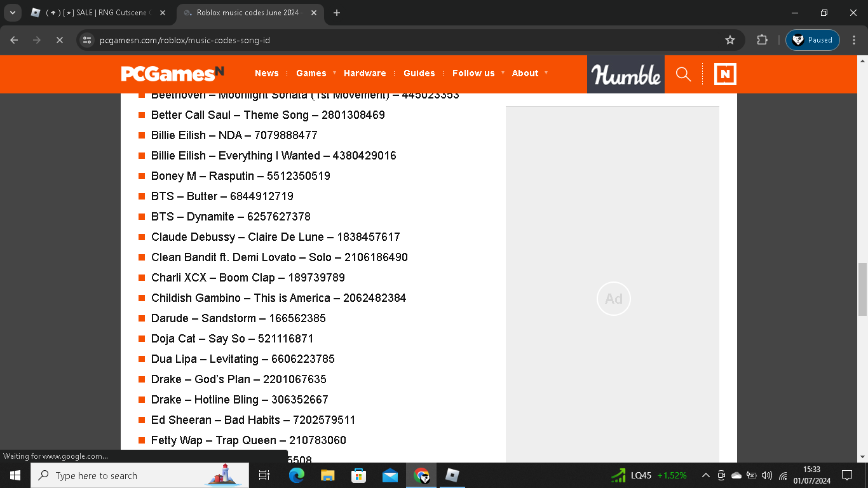The height and width of the screenshot is (488, 868).
Task: Open the Chrome extensions puzzle icon
Action: tap(762, 40)
